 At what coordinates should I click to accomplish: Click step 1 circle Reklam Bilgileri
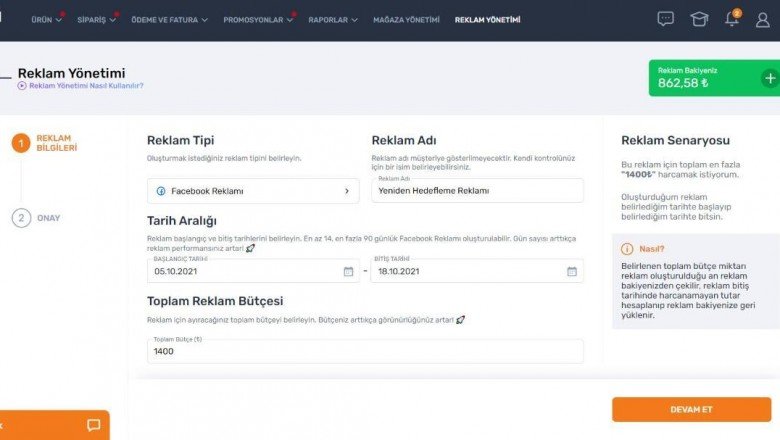(21, 143)
